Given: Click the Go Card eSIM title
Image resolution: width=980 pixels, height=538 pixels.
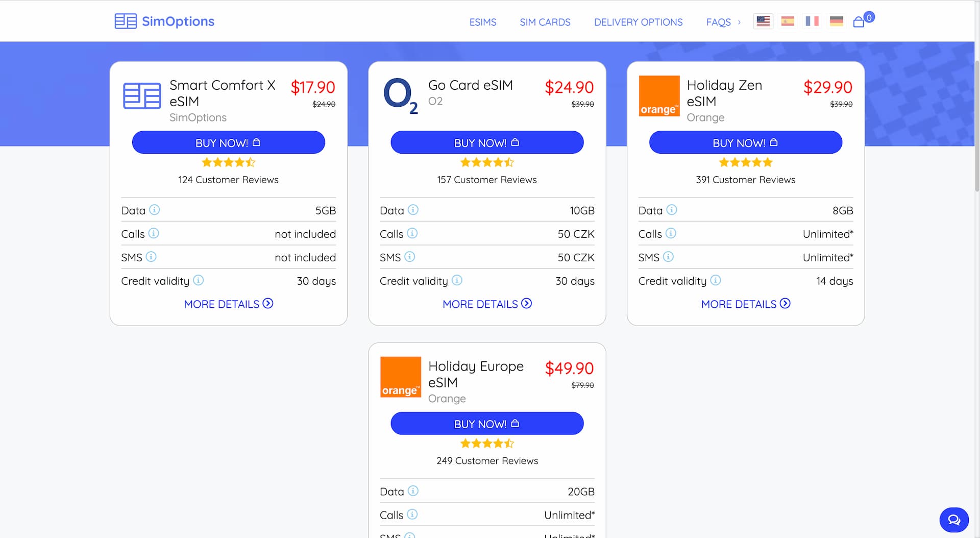Looking at the screenshot, I should click(x=471, y=85).
